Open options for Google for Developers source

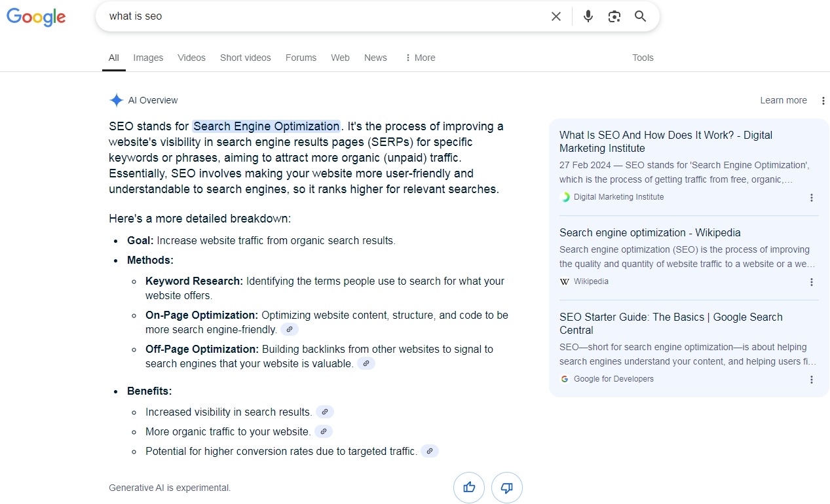(812, 380)
